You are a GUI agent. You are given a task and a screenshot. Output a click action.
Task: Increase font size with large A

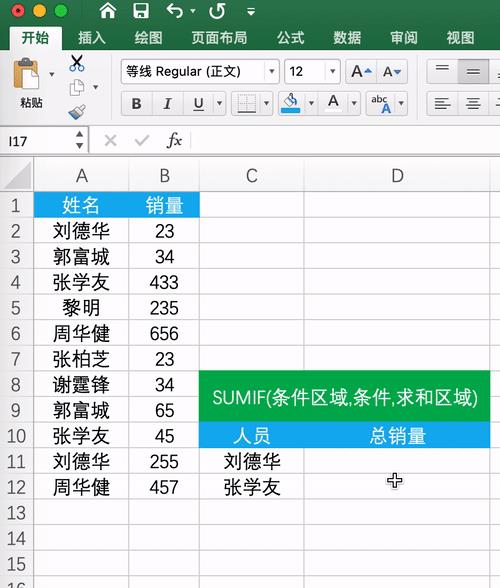(x=361, y=71)
